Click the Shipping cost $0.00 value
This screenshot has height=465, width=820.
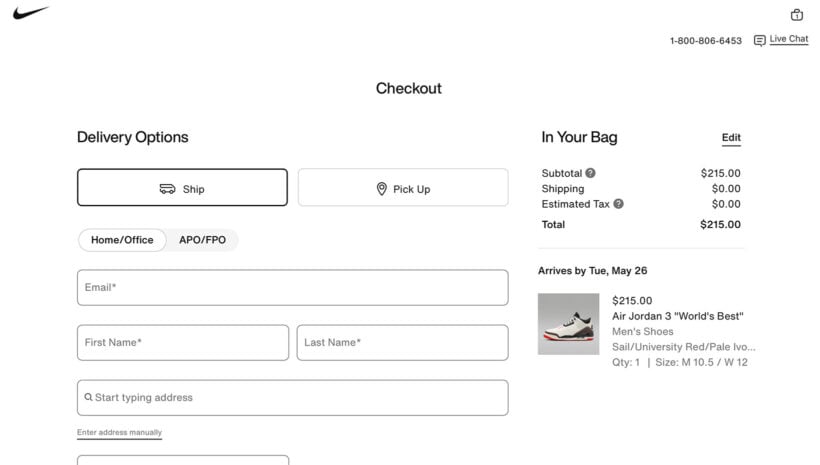(726, 189)
